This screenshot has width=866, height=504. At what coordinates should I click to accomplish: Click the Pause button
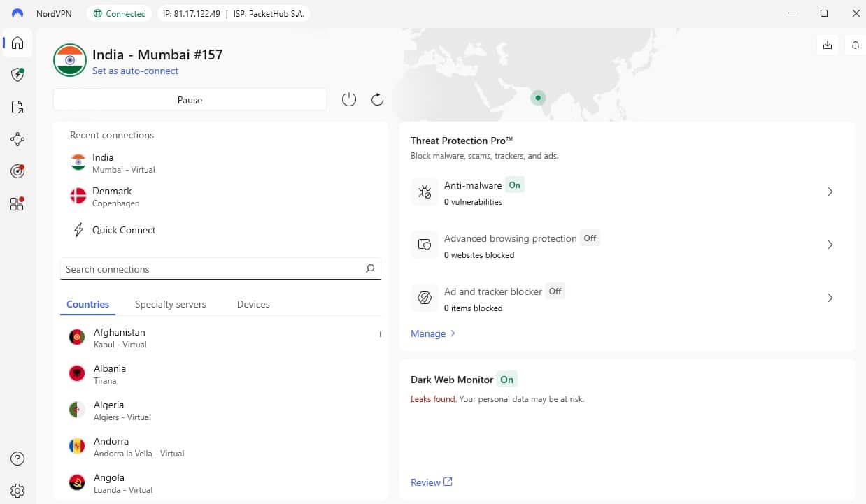(x=190, y=100)
